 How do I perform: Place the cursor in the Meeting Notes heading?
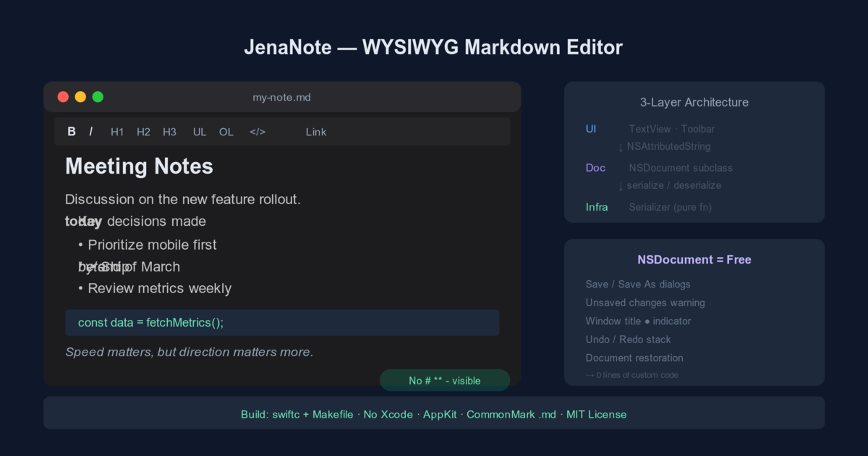point(139,166)
